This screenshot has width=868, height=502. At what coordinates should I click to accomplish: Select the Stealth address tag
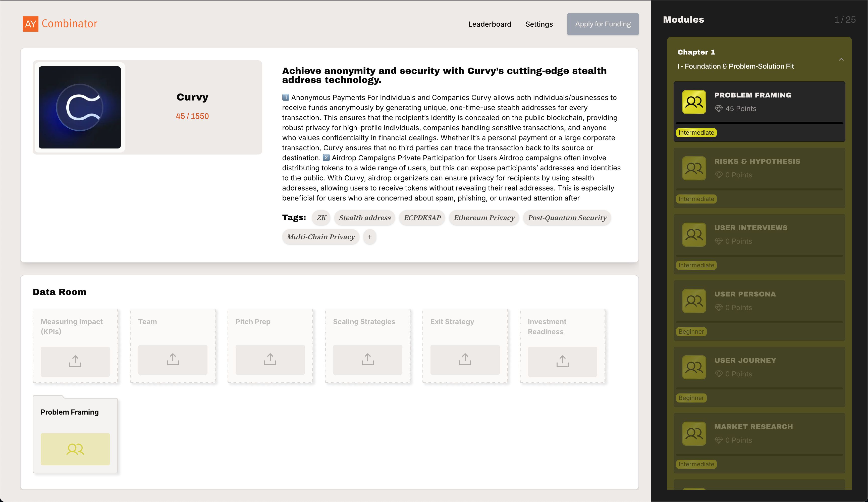click(x=364, y=218)
